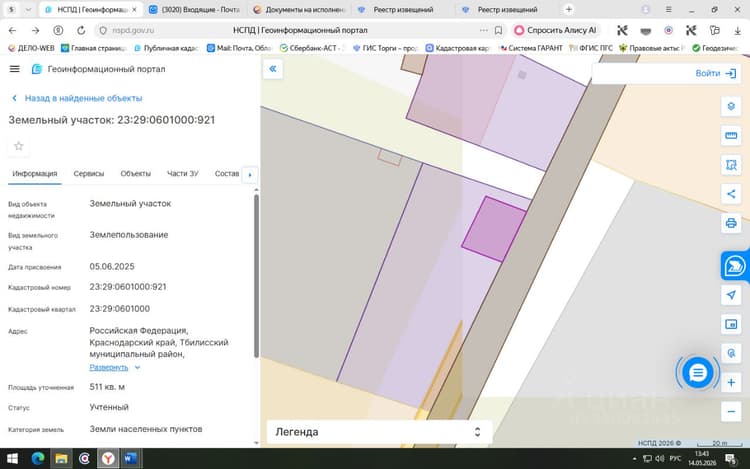Image resolution: width=750 pixels, height=469 pixels.
Task: Open the Объекты tab
Action: tap(135, 174)
